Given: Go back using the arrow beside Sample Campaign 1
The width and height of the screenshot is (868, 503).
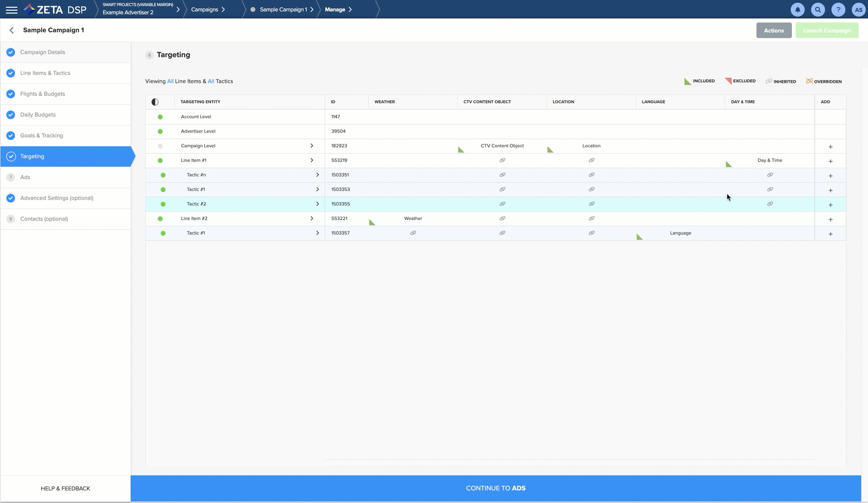Looking at the screenshot, I should [12, 30].
